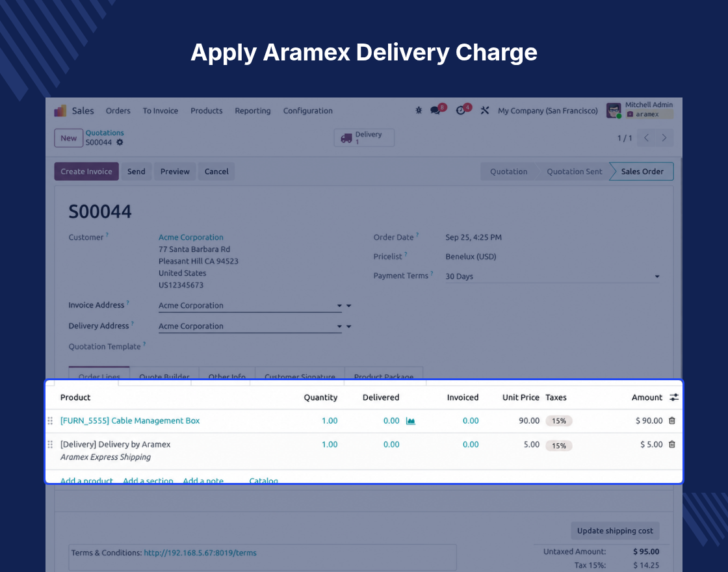Open the Reporting menu
Viewport: 728px width, 572px height.
pos(253,110)
